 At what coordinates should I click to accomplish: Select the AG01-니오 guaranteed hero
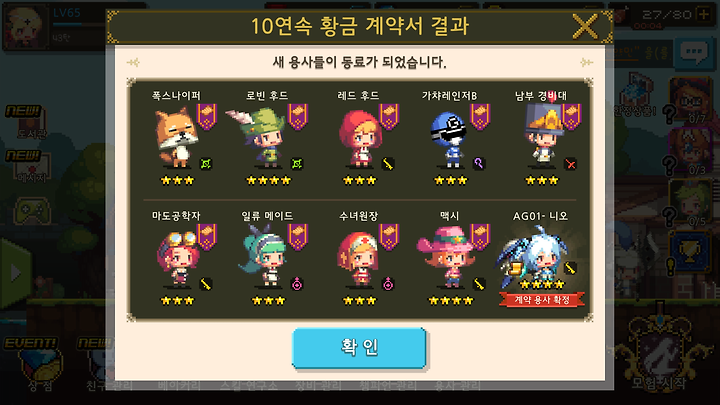(535, 255)
